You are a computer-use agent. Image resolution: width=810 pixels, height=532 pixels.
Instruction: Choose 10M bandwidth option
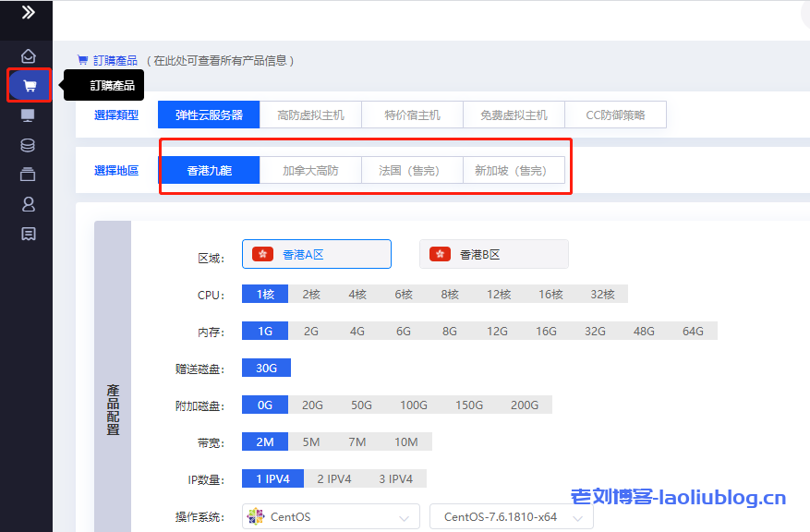tap(406, 441)
